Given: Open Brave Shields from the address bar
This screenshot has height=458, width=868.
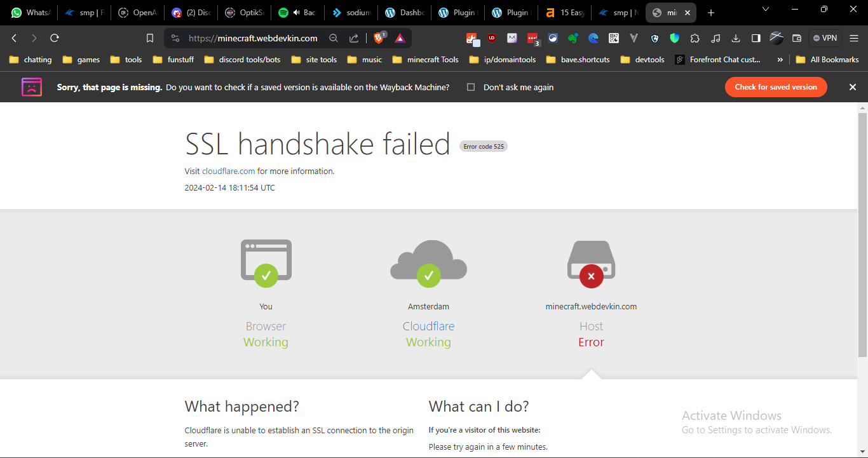Looking at the screenshot, I should (377, 38).
